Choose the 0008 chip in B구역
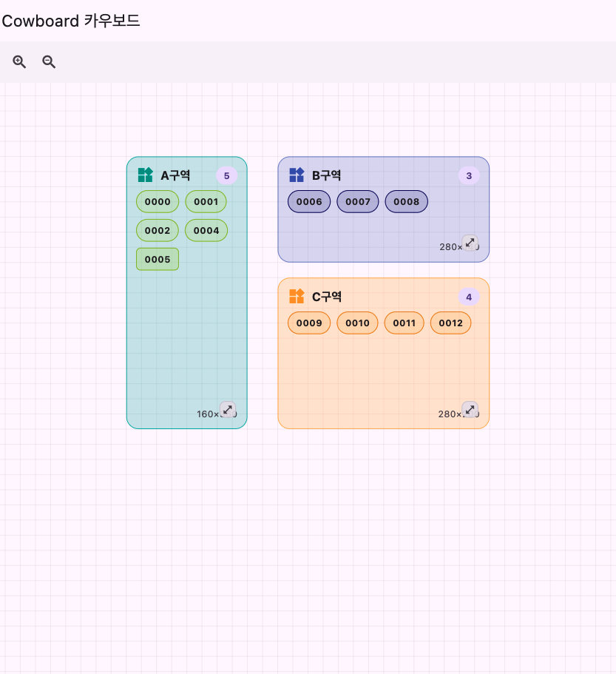This screenshot has height=674, width=616. (x=406, y=202)
